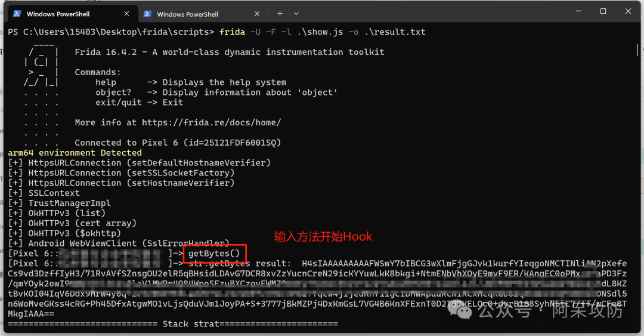644x336 pixels.
Task: Click the setDefaultHostnameVerifier line
Action: click(139, 163)
